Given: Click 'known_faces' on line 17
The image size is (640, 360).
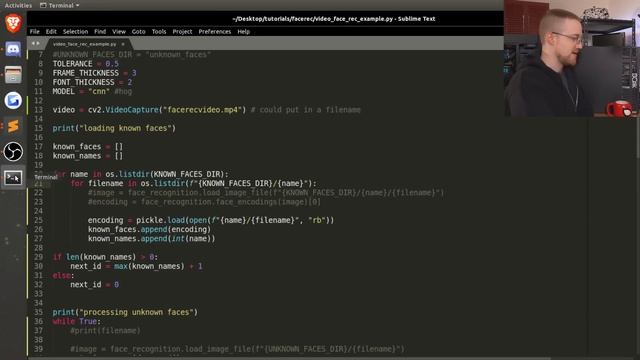Looking at the screenshot, I should 77,147.
